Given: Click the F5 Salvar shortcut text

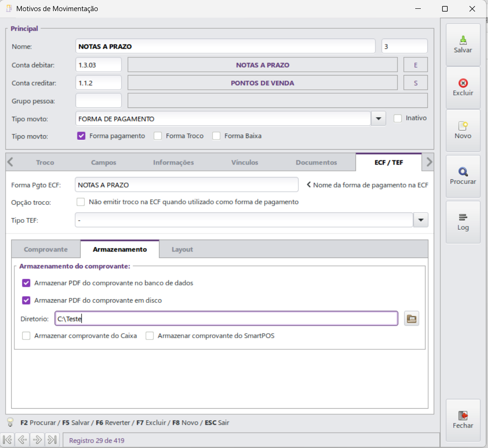Looking at the screenshot, I should pos(76,423).
